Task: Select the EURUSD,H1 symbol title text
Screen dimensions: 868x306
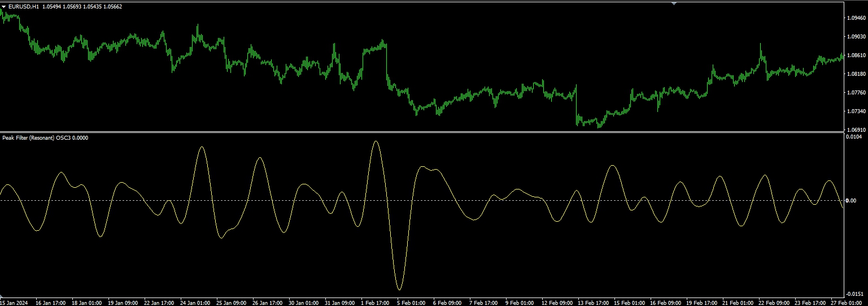Action: [23, 7]
